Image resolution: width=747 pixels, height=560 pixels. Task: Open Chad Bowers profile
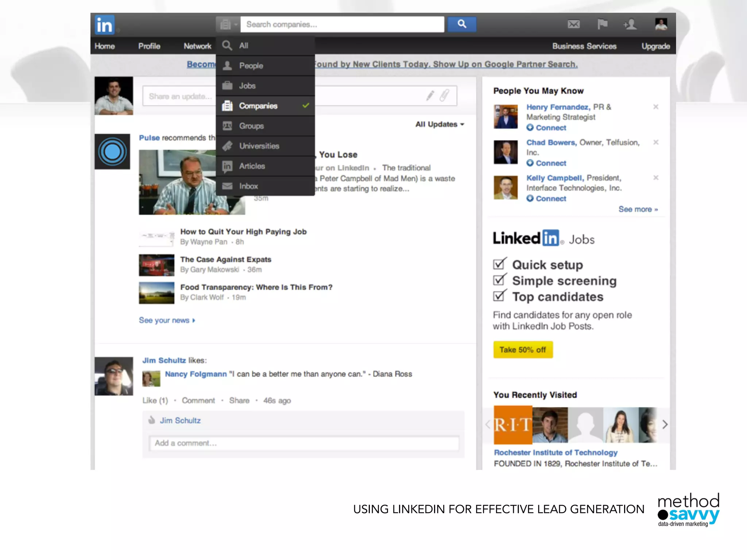551,143
